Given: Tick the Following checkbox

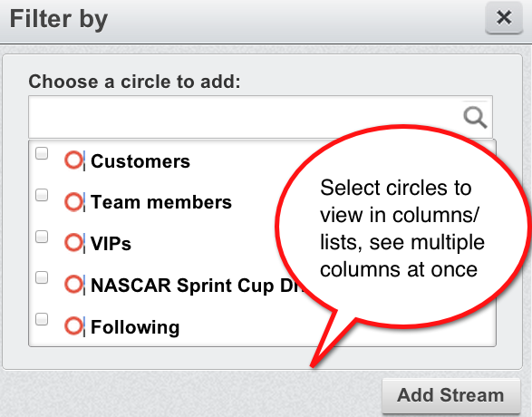Looking at the screenshot, I should click(x=42, y=319).
